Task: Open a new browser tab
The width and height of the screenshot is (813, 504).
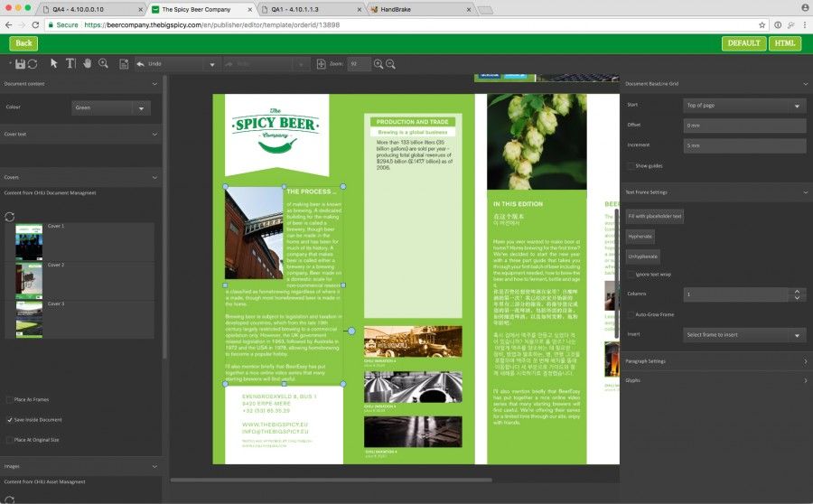Action: pos(485,10)
